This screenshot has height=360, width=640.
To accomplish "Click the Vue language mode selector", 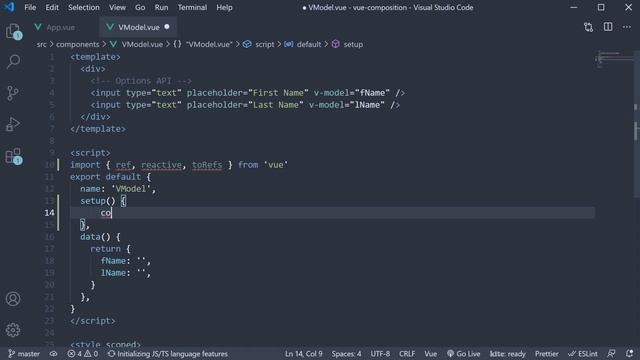I will pyautogui.click(x=431, y=354).
